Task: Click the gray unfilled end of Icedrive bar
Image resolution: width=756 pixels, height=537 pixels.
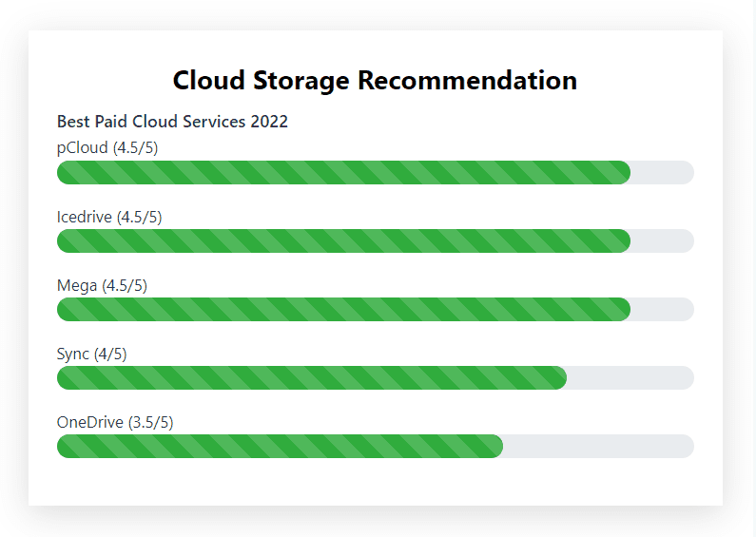Action: [663, 241]
